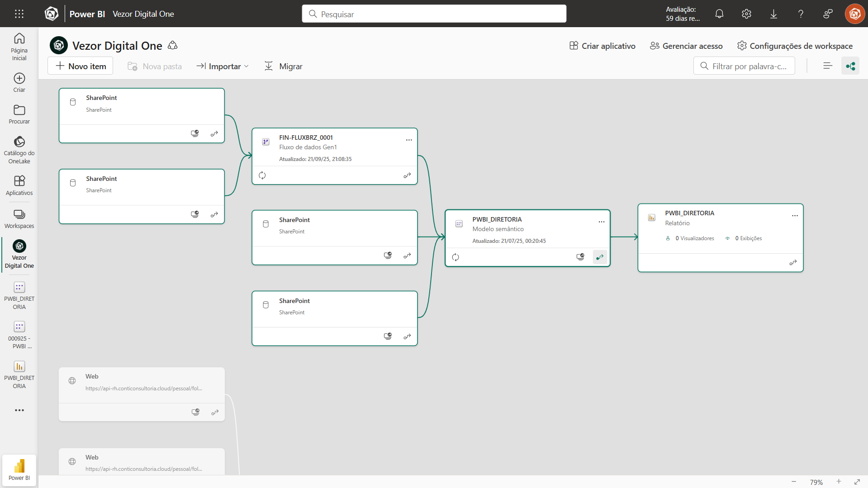Toggle highlighted lineage on PWBI_DIRETORIA model
868x488 pixels.
600,257
